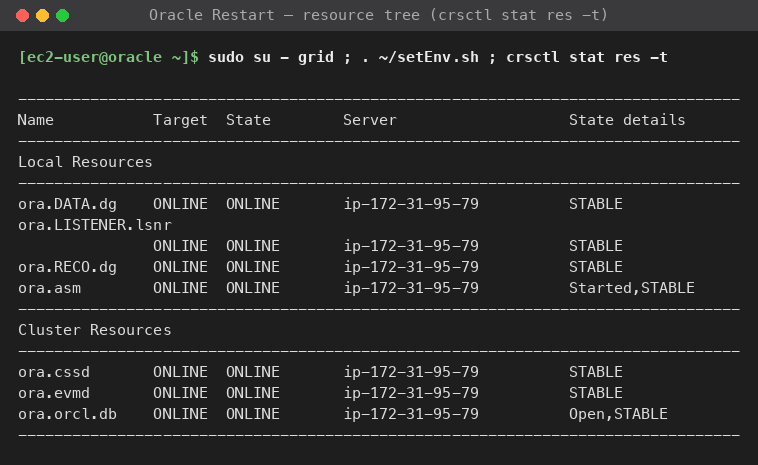Screen dimensions: 758x465
Task: Click the server name in ora.orcl.db row
Action: [411, 414]
